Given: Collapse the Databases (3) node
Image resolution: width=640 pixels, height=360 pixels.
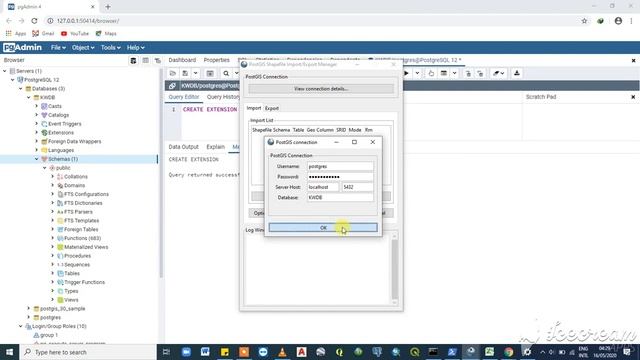Looking at the screenshot, I should coord(21,89).
